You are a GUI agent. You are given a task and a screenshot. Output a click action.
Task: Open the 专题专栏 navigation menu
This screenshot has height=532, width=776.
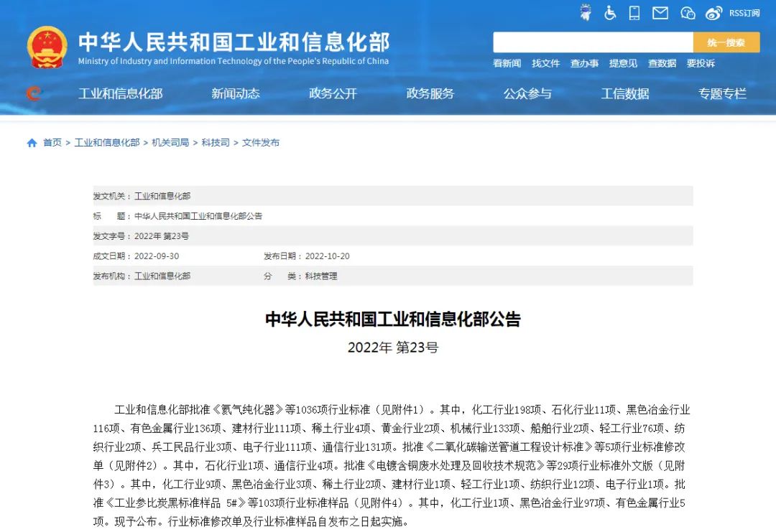[722, 93]
